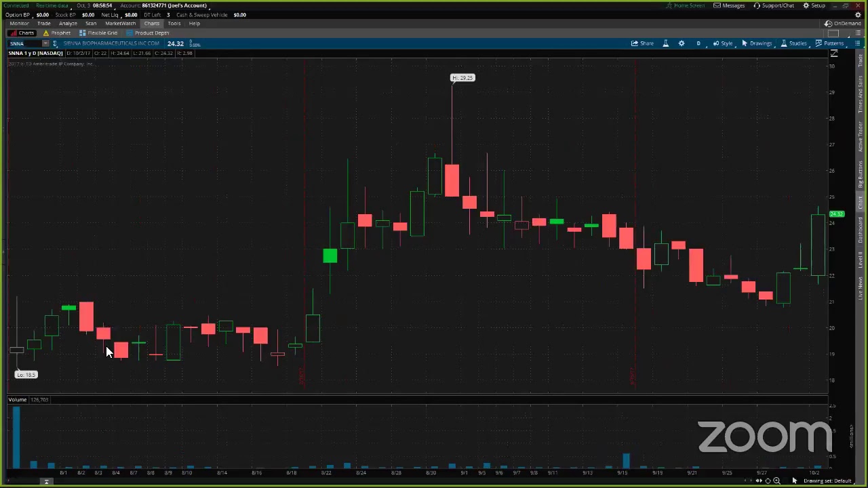Open the Active Trader sidebar panel
This screenshot has width=868, height=488.
click(x=861, y=137)
